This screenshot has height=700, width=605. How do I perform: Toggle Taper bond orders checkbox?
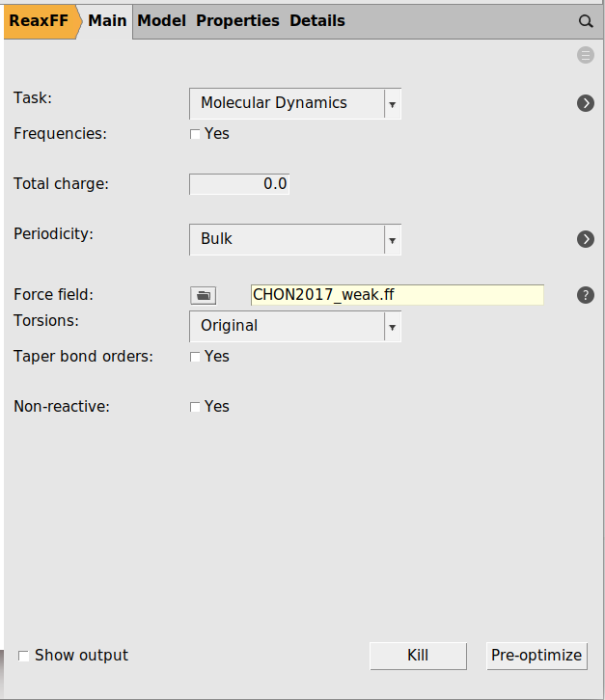tap(195, 357)
